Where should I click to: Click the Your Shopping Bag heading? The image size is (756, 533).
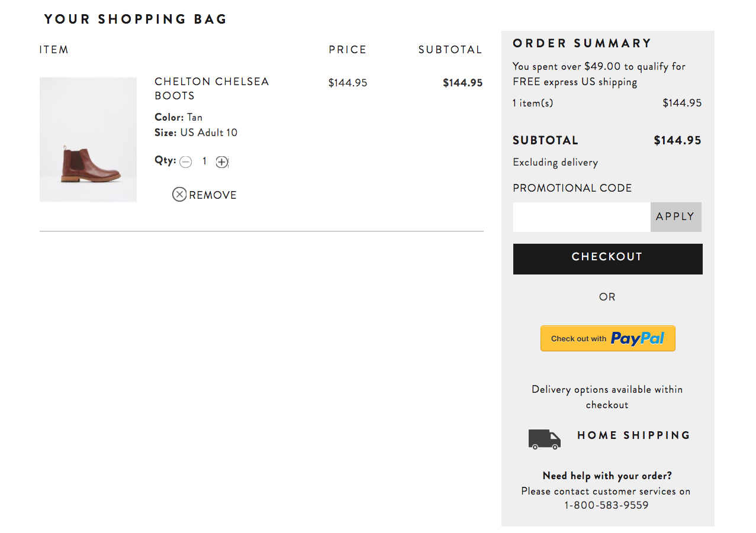pyautogui.click(x=136, y=19)
